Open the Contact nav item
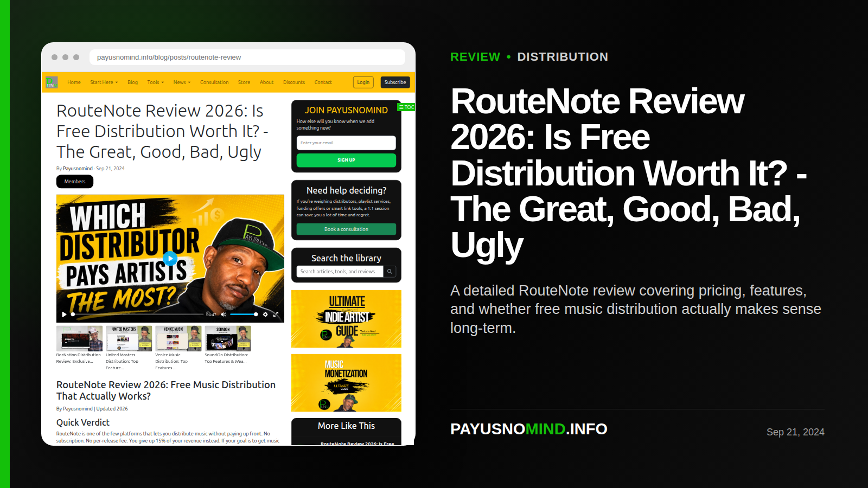The height and width of the screenshot is (488, 868). coord(323,82)
